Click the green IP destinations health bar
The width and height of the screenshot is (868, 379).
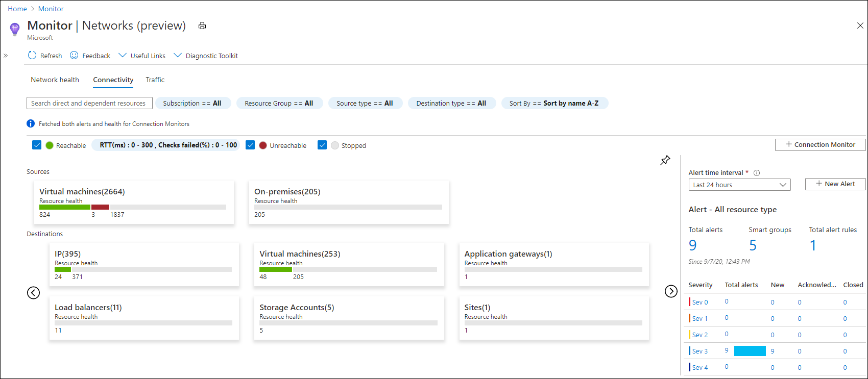[x=63, y=269]
